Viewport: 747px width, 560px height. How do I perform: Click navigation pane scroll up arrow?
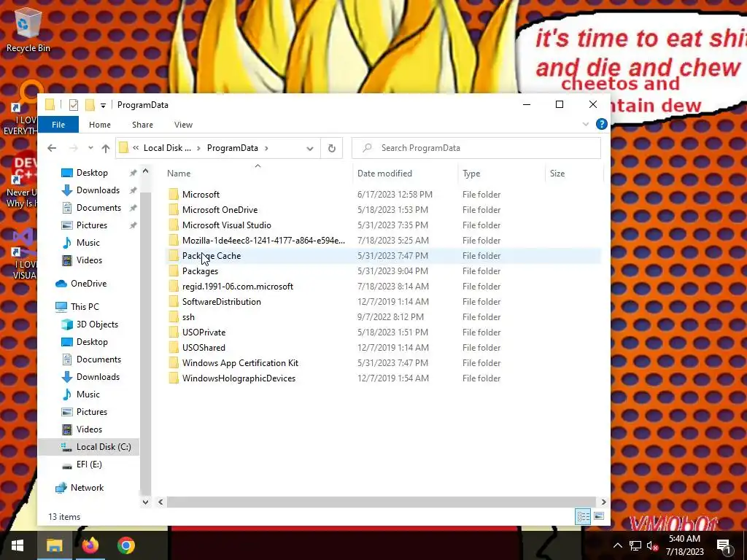click(145, 171)
